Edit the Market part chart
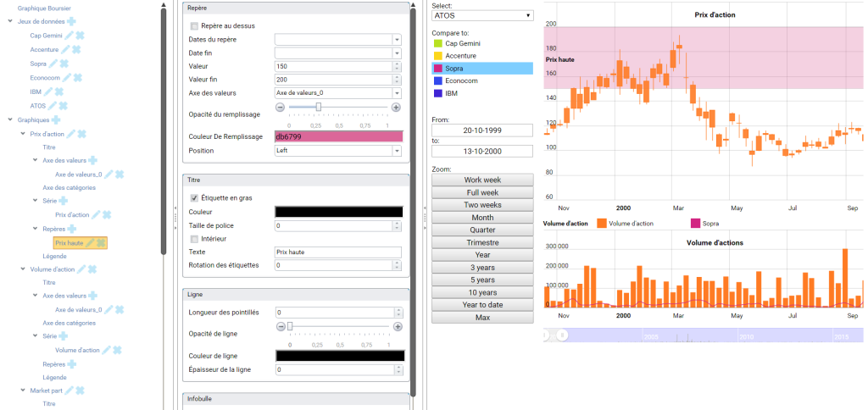The height and width of the screenshot is (410, 868). pos(70,391)
